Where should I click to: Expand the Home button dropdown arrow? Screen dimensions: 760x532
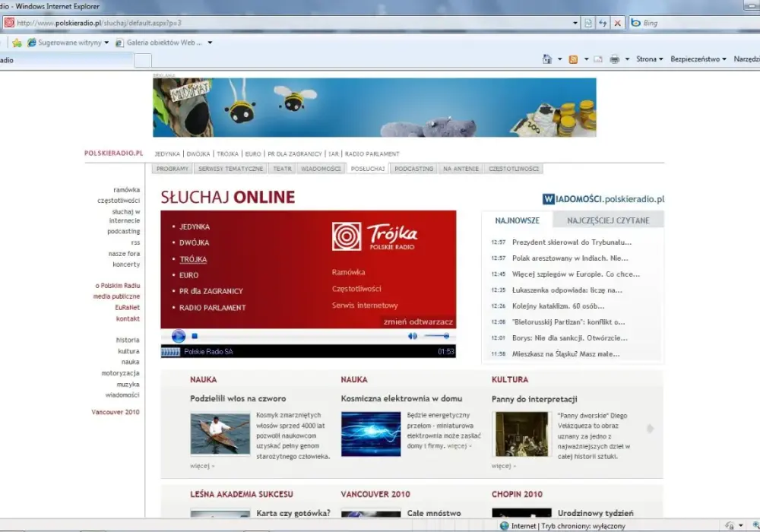pos(560,59)
